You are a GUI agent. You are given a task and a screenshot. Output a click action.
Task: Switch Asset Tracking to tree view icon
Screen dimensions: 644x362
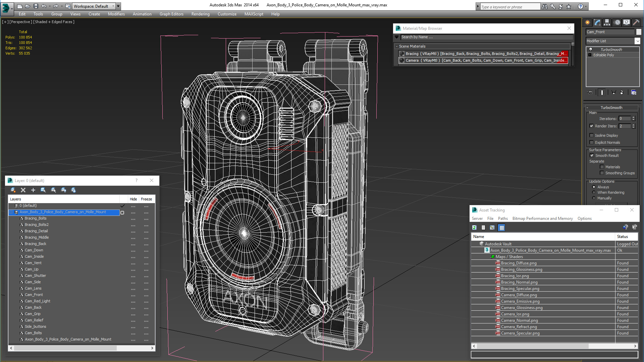(x=492, y=228)
